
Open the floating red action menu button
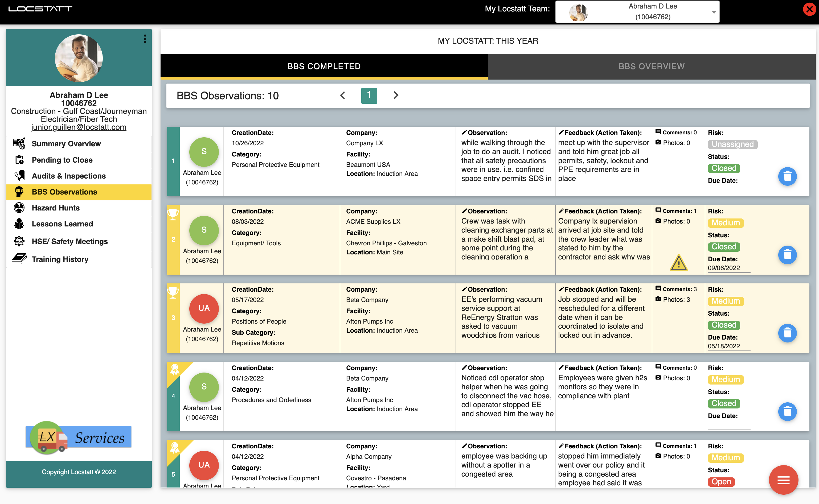point(783,480)
